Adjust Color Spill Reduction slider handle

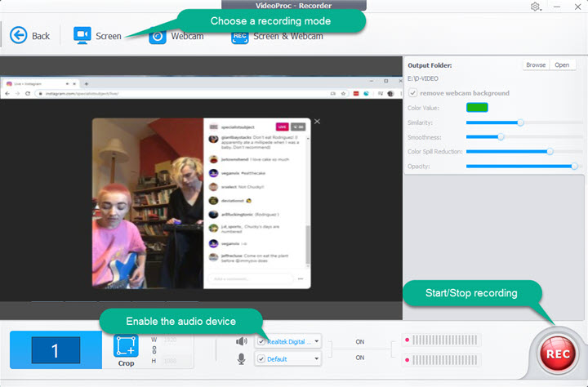pyautogui.click(x=550, y=152)
